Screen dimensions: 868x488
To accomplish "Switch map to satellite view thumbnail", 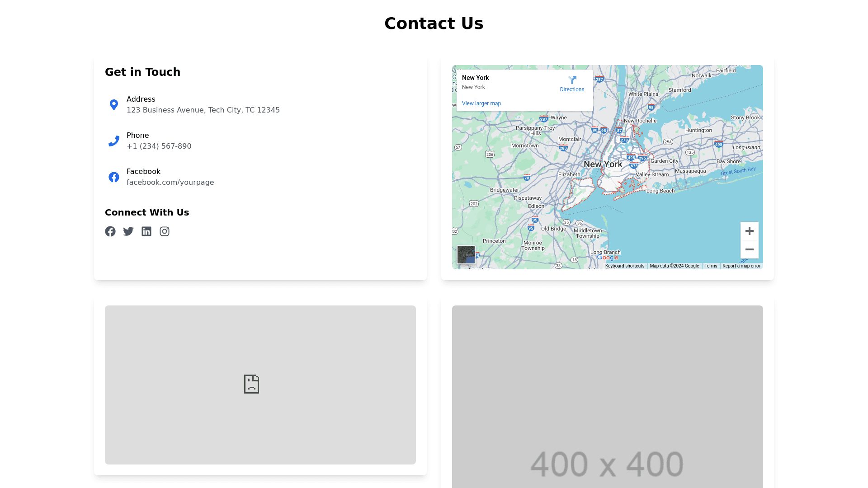I will [x=466, y=255].
